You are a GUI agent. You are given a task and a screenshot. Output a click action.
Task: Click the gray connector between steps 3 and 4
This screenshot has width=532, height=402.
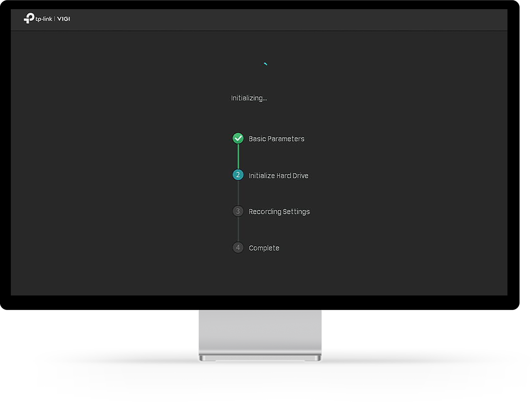pos(238,229)
